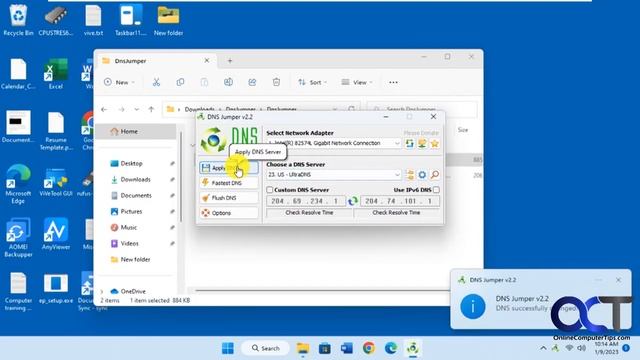Click Delete trash icon in File Explorer
The image size is (640, 360).
[x=276, y=82]
